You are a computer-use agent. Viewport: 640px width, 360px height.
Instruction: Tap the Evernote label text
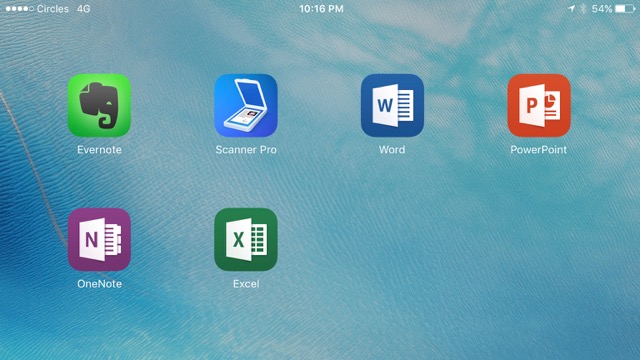pyautogui.click(x=99, y=150)
